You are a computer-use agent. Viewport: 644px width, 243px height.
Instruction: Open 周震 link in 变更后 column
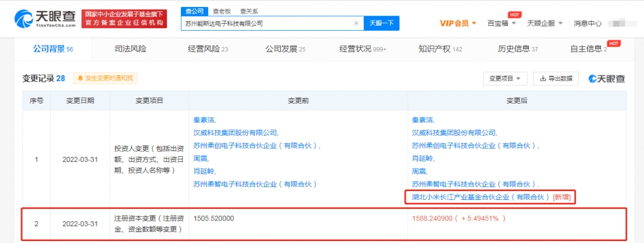pyautogui.click(x=420, y=171)
